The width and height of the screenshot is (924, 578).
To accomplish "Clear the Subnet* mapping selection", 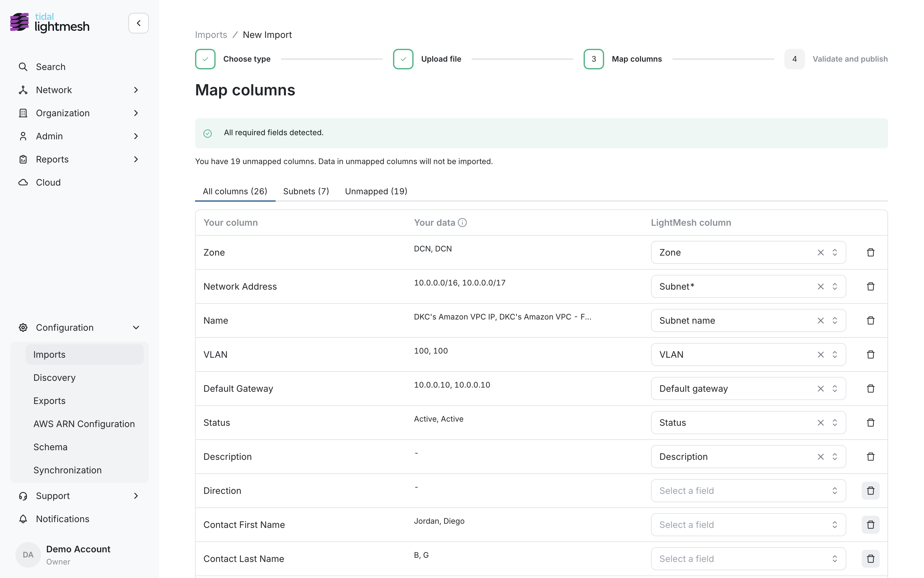I will point(820,286).
